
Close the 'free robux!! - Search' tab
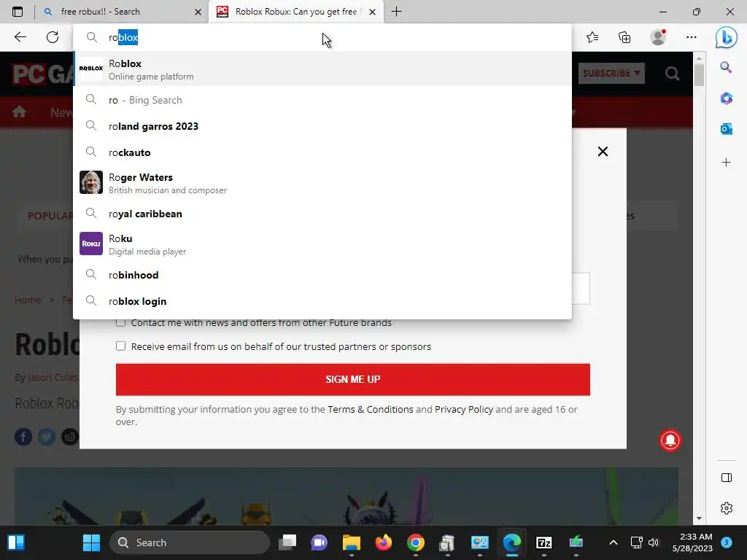click(x=198, y=12)
